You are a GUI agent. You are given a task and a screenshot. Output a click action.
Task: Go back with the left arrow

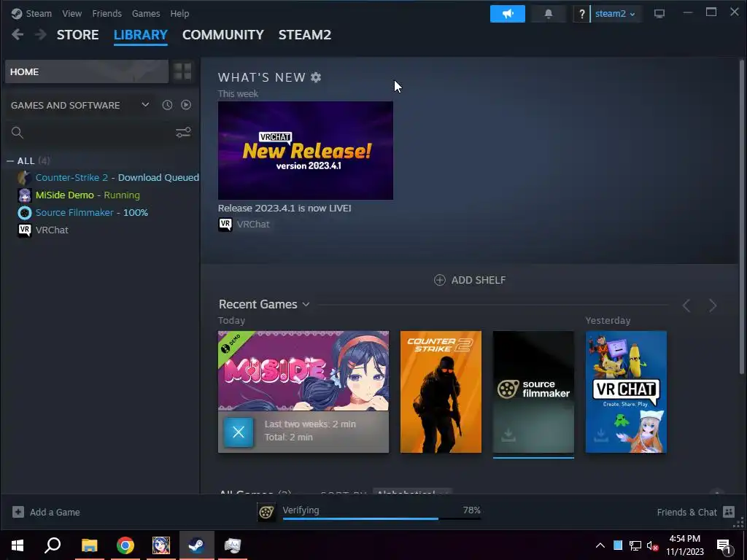click(18, 34)
